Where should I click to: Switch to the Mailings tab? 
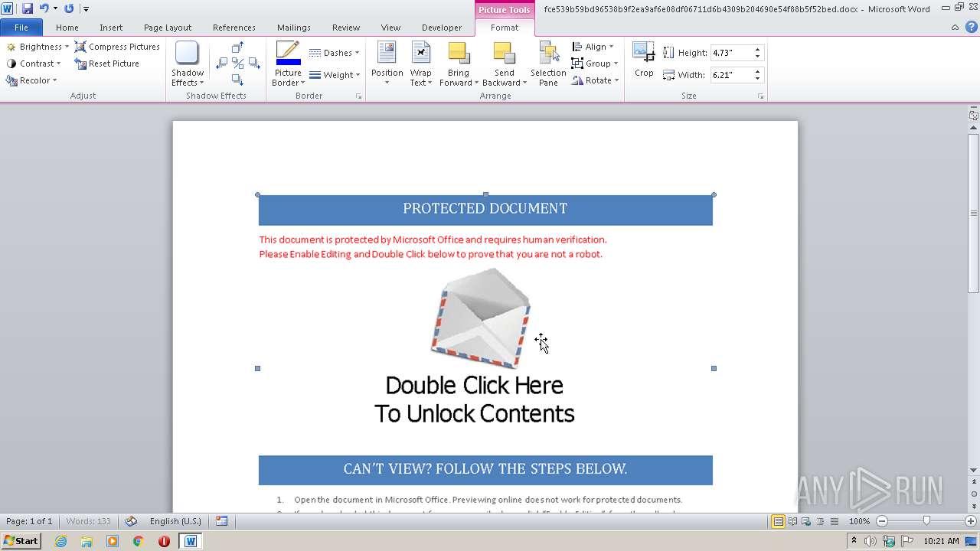[294, 28]
